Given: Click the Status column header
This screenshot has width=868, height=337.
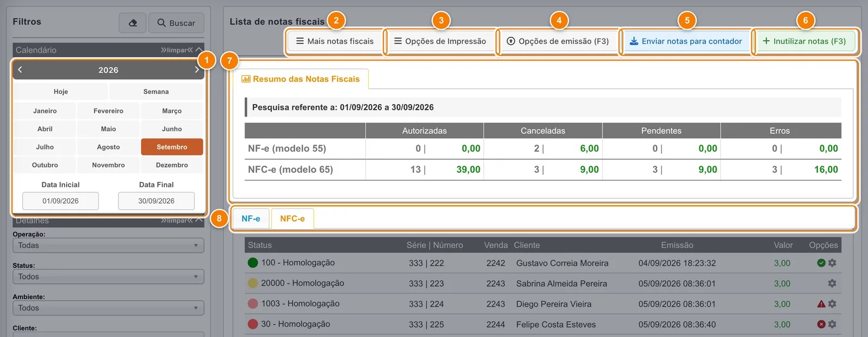Looking at the screenshot, I should click(x=260, y=245).
